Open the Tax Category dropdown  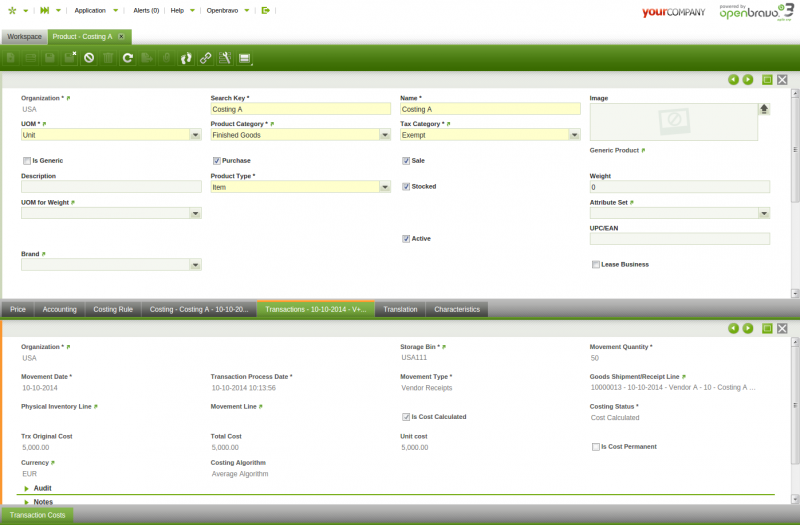(x=574, y=135)
